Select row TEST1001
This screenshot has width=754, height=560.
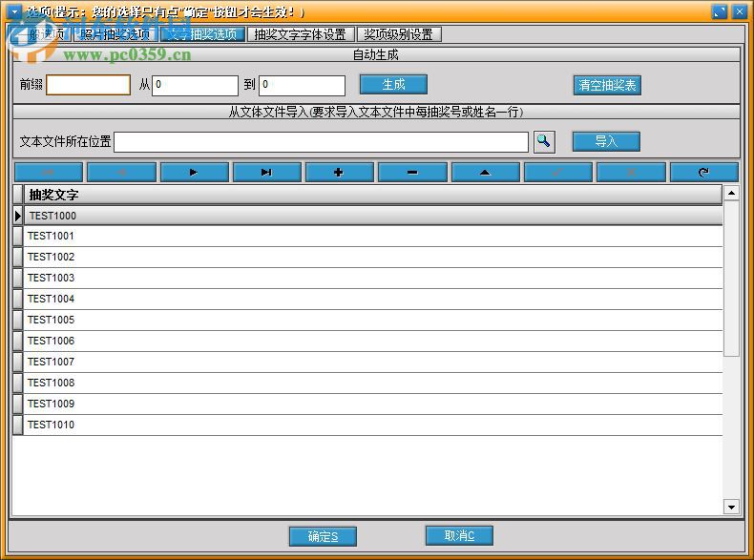[x=372, y=236]
